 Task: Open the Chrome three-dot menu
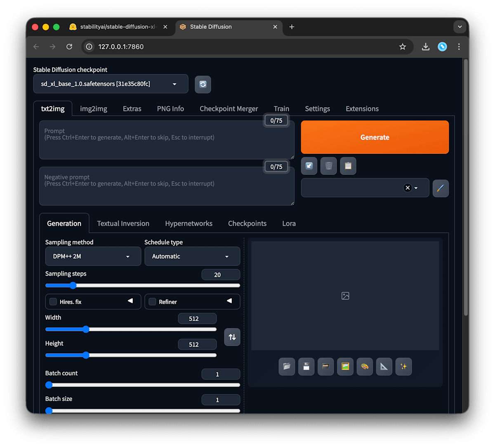pyautogui.click(x=459, y=47)
